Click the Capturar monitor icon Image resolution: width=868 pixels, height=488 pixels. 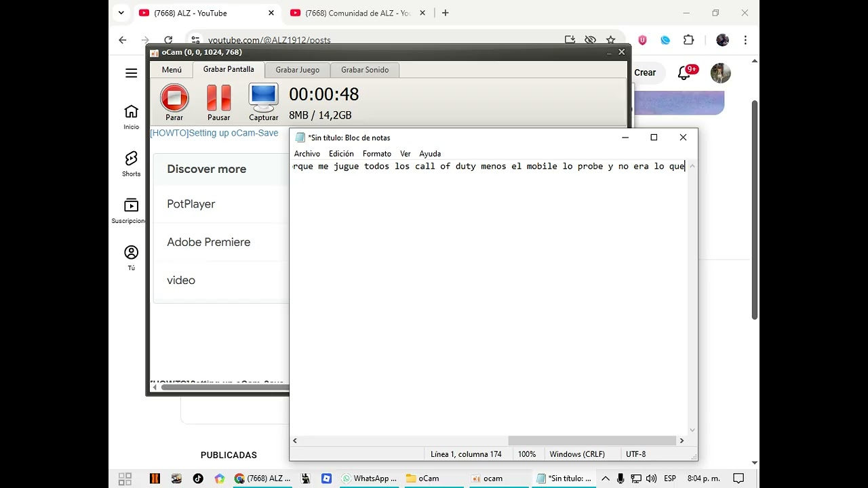263,99
